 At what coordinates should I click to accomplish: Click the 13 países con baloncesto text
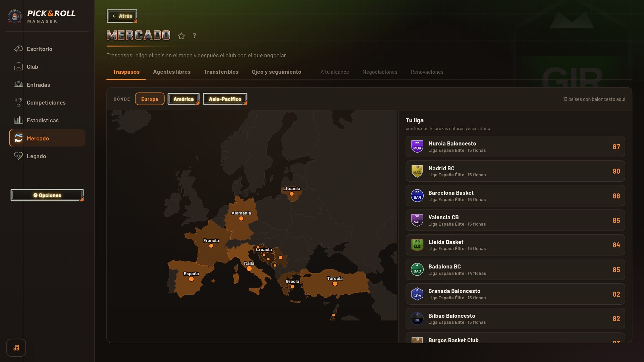[x=594, y=99]
